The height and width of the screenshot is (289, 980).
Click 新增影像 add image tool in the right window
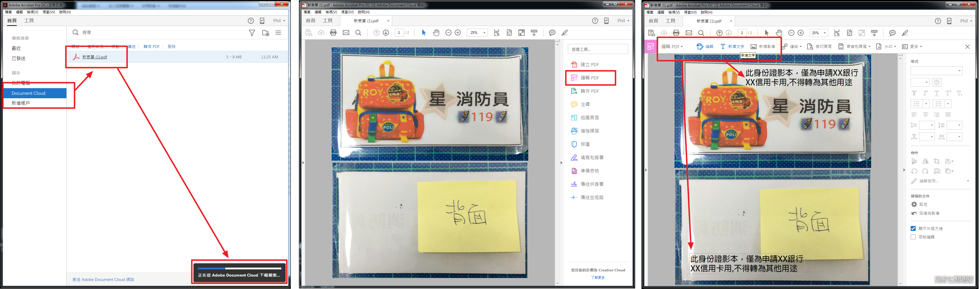[763, 47]
